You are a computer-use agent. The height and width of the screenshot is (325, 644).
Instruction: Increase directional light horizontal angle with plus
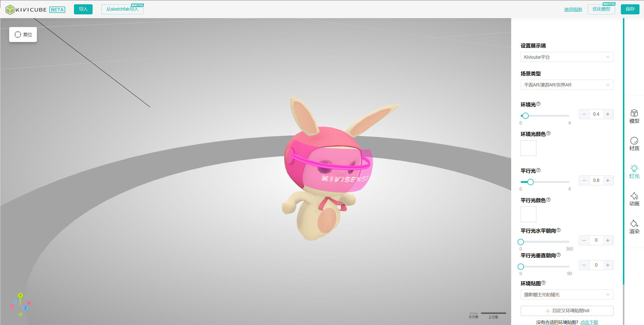[608, 240]
